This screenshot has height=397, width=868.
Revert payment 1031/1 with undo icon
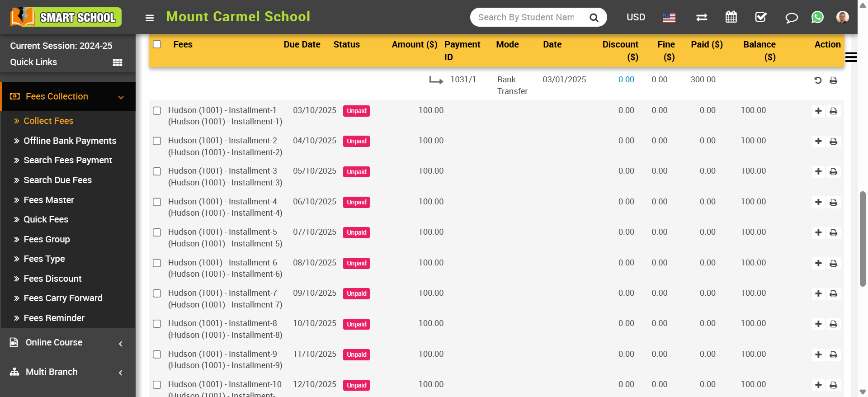[818, 80]
